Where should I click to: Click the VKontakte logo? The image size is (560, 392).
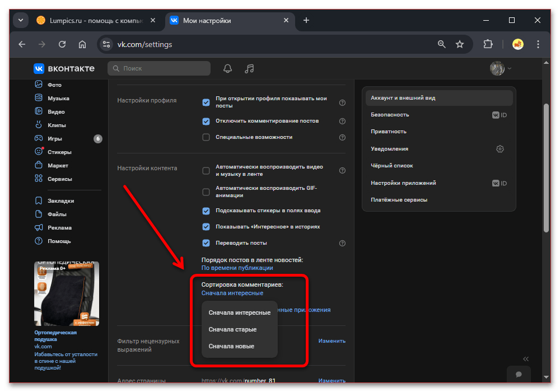[64, 68]
